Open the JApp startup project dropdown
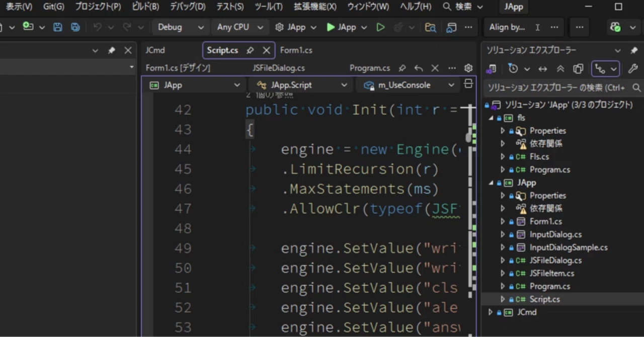Screen dimensions: 644x337 click(296, 27)
